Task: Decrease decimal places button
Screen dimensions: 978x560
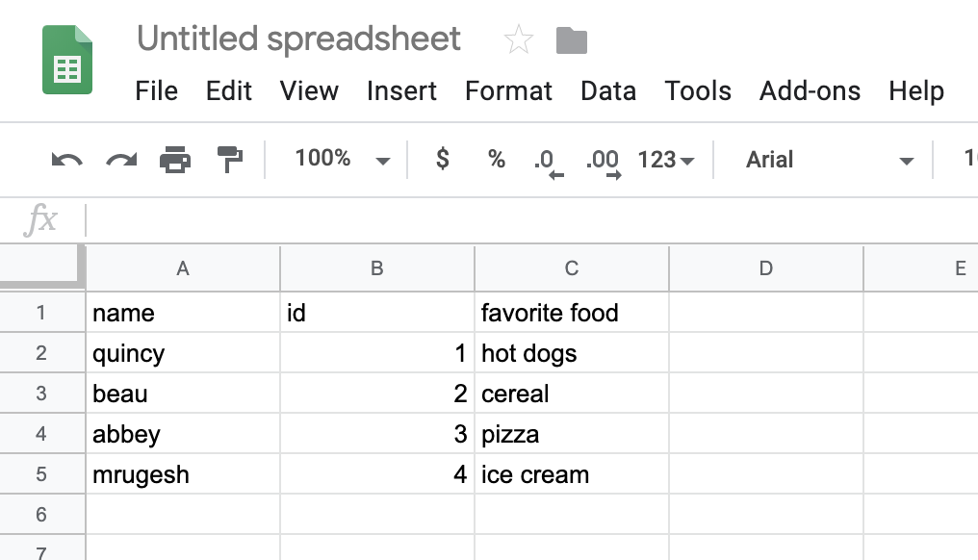Action: pos(546,161)
